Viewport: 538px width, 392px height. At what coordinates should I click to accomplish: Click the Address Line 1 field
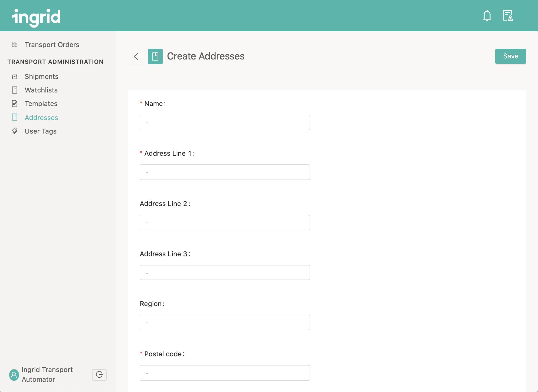click(225, 172)
